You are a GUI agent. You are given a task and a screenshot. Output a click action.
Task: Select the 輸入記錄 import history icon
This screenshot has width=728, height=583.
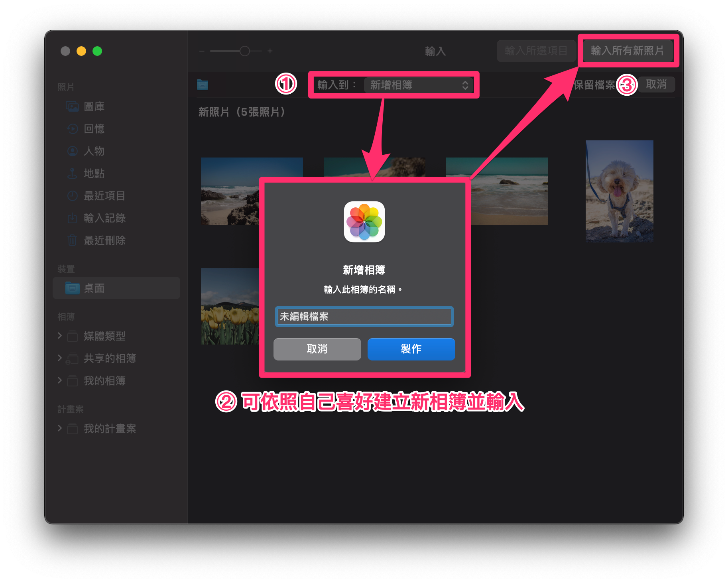[72, 218]
